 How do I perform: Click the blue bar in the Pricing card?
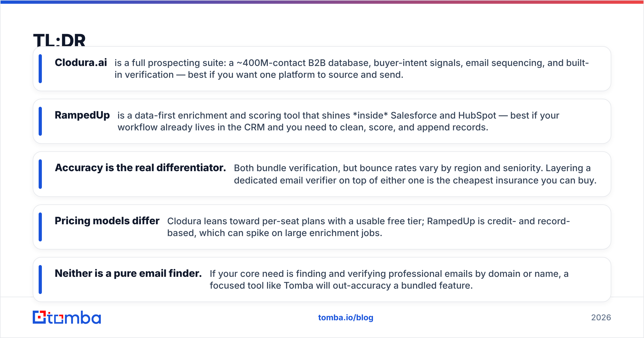[40, 227]
